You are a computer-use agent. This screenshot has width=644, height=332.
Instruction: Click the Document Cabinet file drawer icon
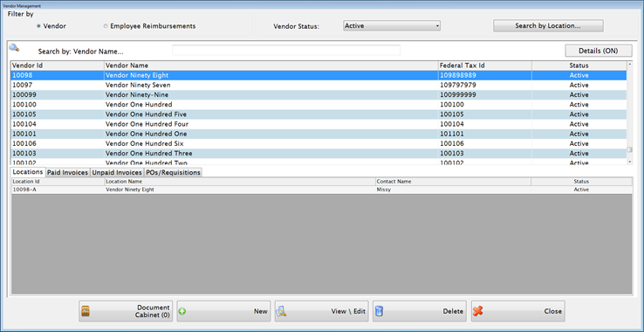click(x=86, y=311)
